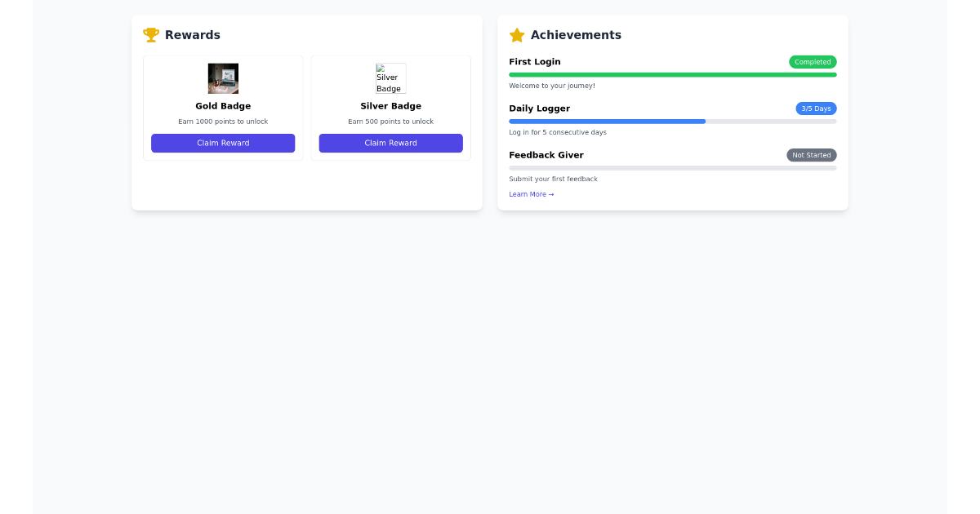This screenshot has height=514, width=980.
Task: Click the star icon beside Achievements heading
Action: coord(516,35)
